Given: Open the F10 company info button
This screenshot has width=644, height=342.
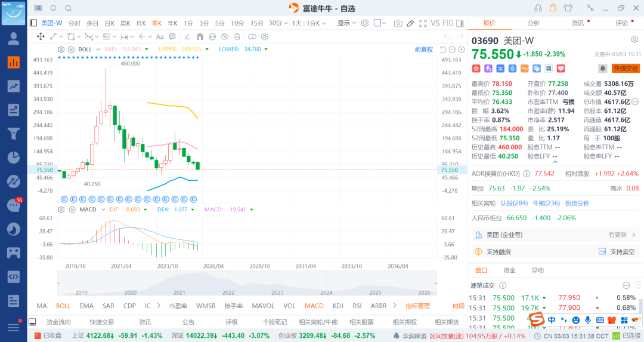Looking at the screenshot, I should pyautogui.click(x=448, y=23).
